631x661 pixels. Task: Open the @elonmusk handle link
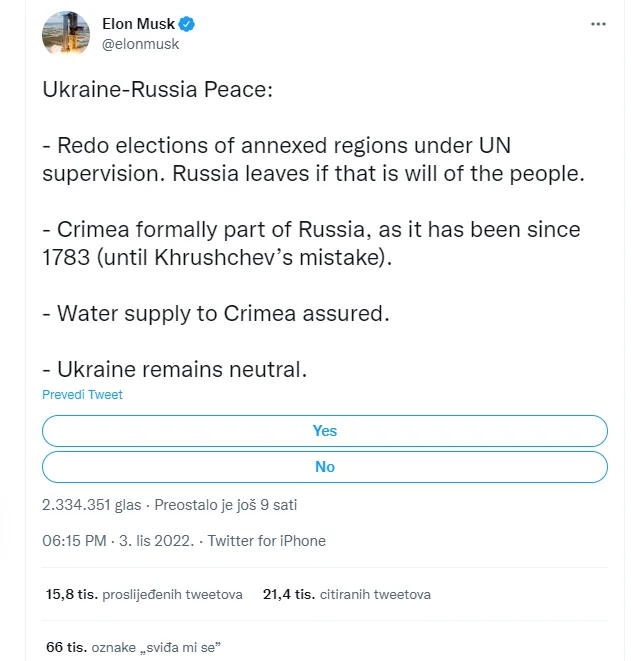tap(140, 44)
